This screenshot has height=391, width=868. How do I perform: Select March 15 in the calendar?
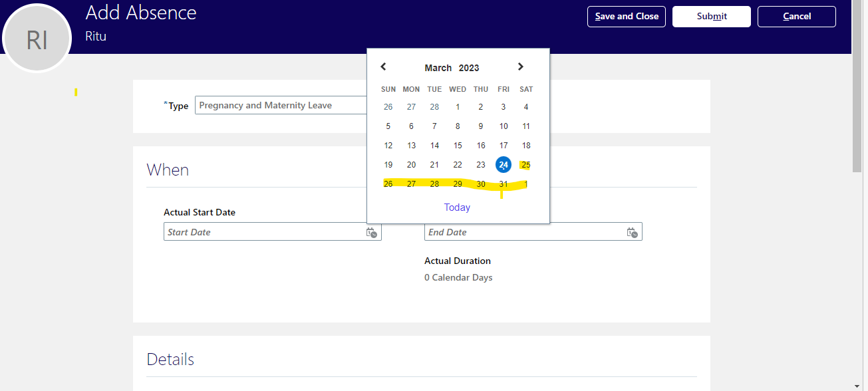(458, 145)
